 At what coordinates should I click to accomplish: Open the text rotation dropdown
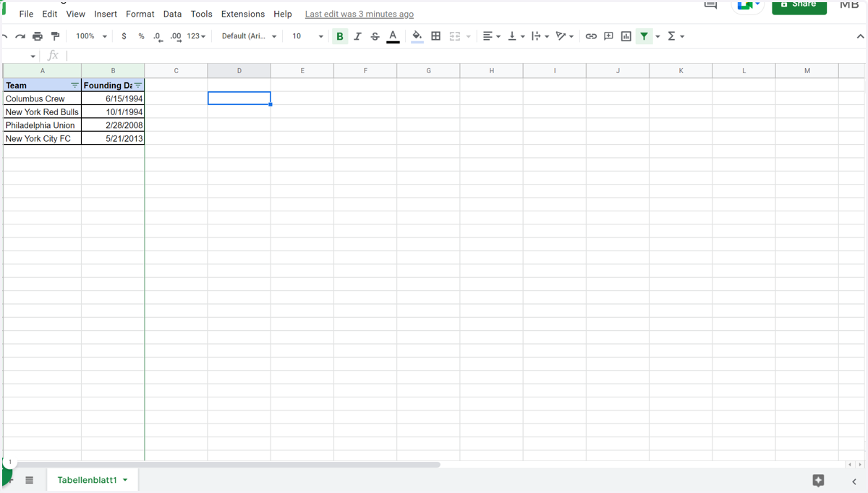pos(564,36)
